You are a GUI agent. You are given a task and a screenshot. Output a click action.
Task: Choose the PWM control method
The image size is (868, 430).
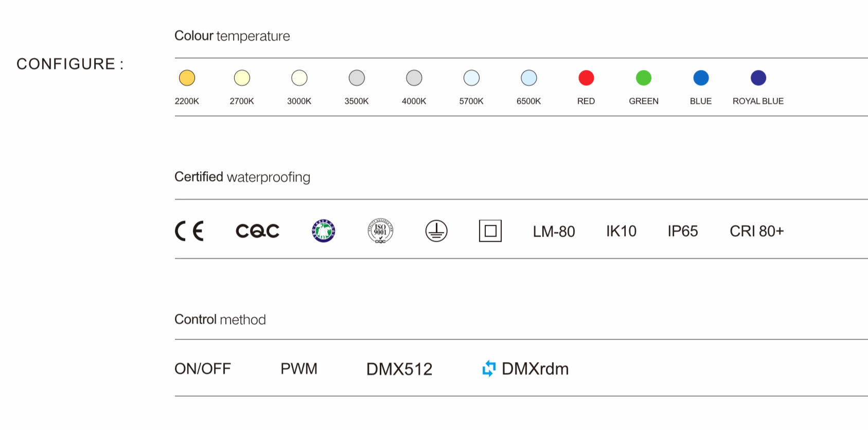(x=299, y=369)
